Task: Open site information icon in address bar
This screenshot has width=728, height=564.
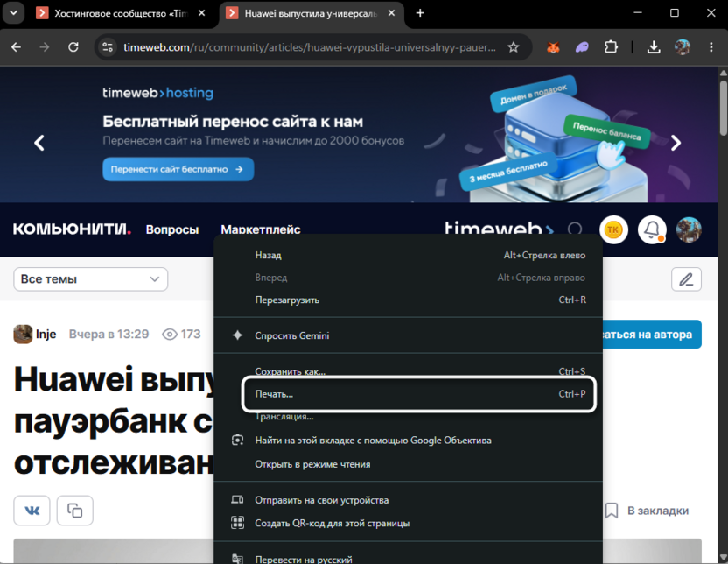Action: coord(108,47)
